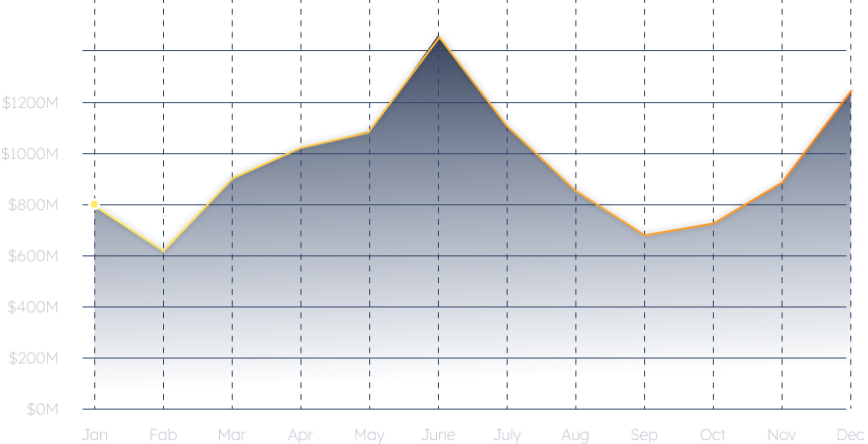Image resolution: width=868 pixels, height=444 pixels.
Task: Click the Aug month label
Action: 575,435
